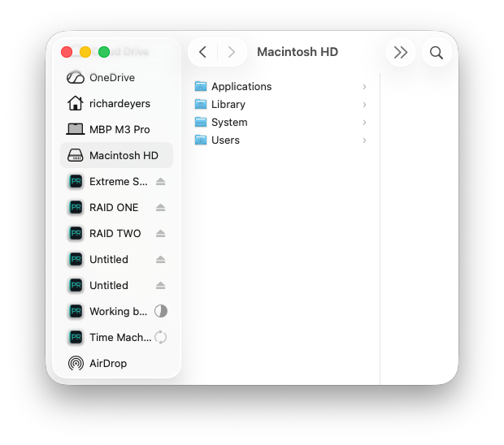Click the Users folder icon
This screenshot has height=445, width=504.
(x=201, y=140)
